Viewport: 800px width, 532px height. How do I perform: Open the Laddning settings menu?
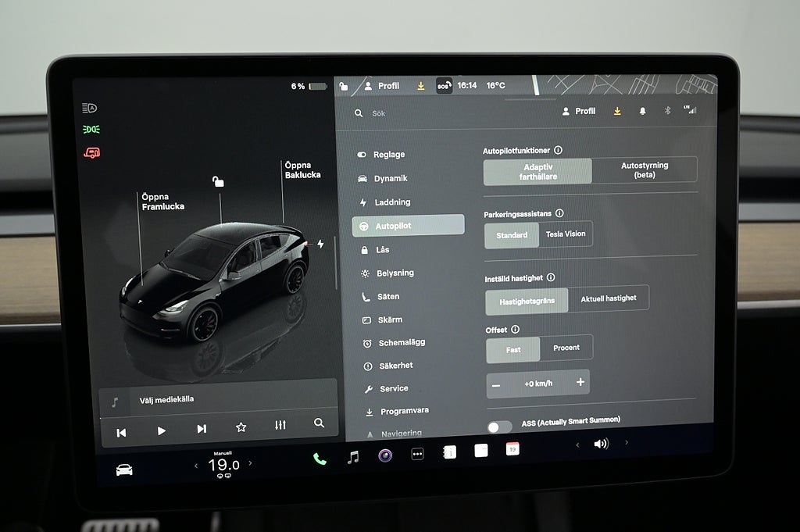point(391,202)
